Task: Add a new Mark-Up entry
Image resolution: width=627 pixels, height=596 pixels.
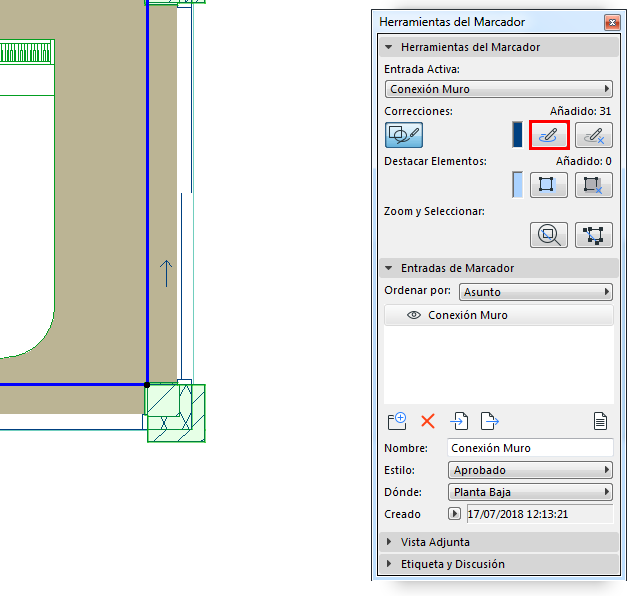Action: coord(397,421)
